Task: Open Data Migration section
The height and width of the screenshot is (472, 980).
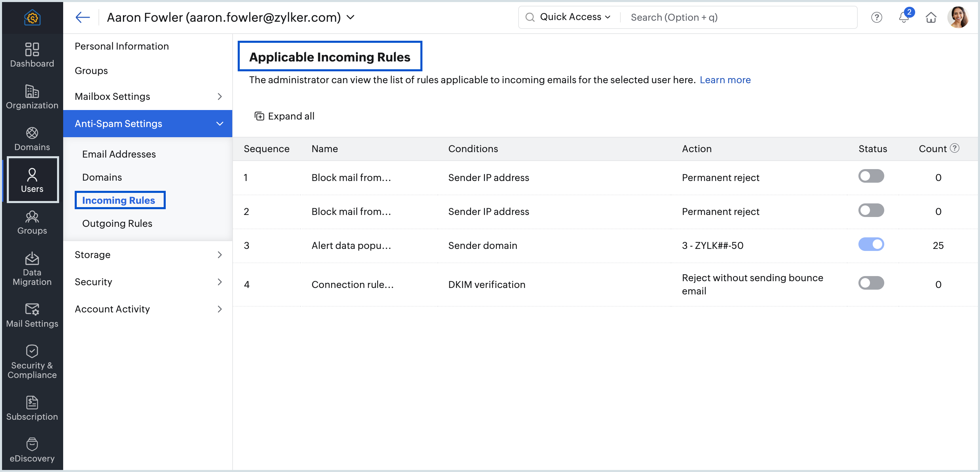Action: [x=32, y=269]
